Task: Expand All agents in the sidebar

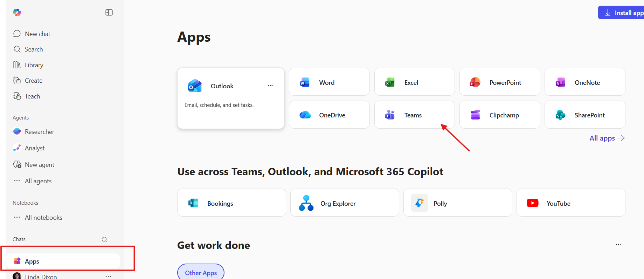Action: tap(38, 181)
